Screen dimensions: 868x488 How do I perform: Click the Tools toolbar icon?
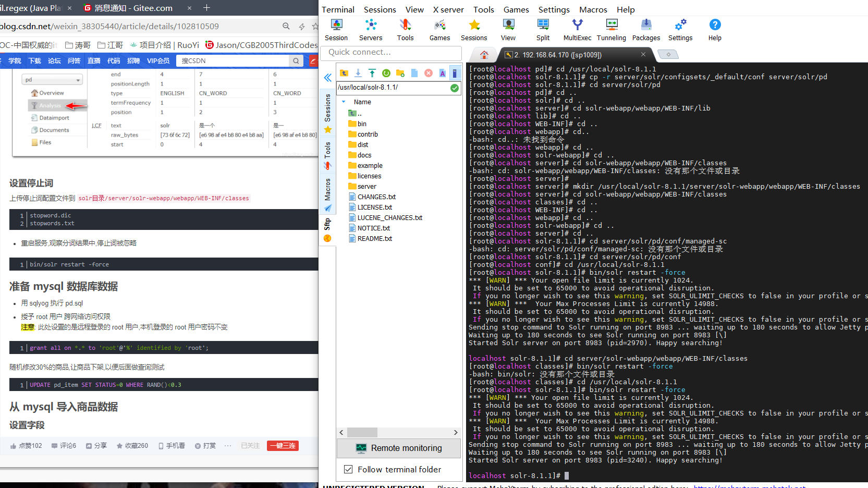click(x=405, y=30)
